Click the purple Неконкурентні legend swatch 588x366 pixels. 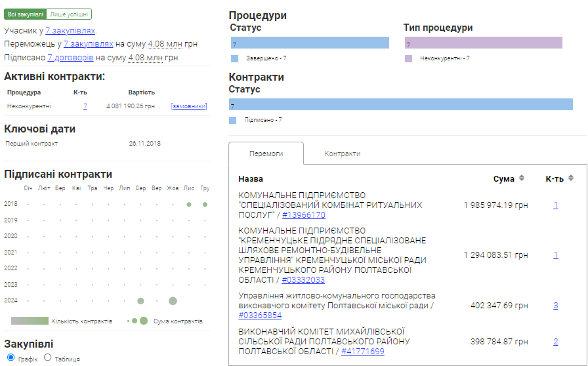point(408,58)
